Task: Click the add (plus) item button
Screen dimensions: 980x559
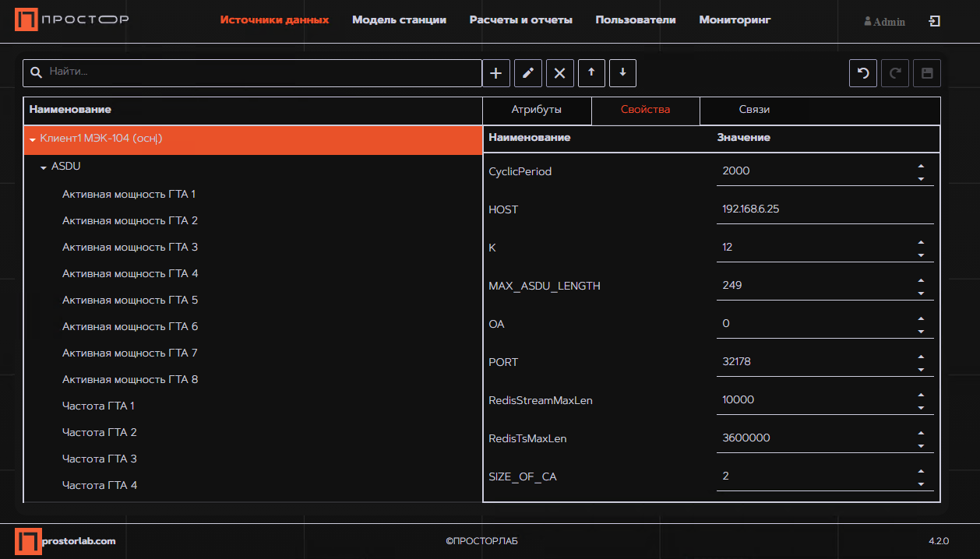Action: coord(496,73)
